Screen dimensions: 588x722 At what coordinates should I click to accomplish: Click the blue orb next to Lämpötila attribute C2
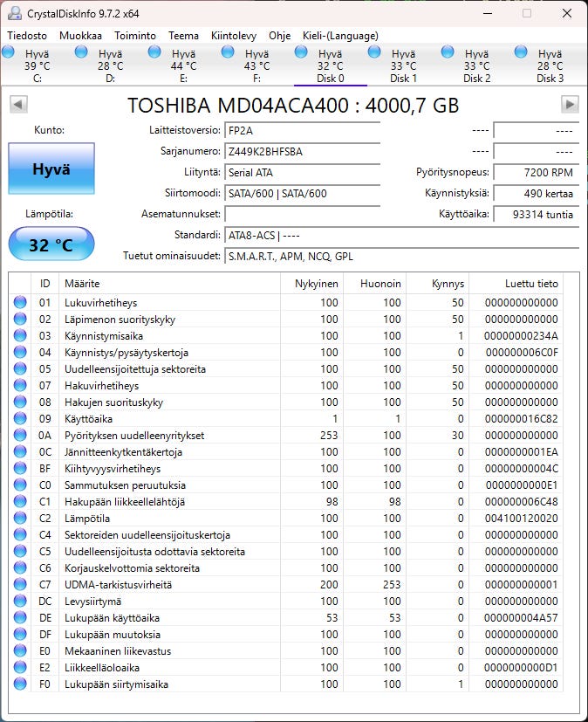[x=20, y=518]
